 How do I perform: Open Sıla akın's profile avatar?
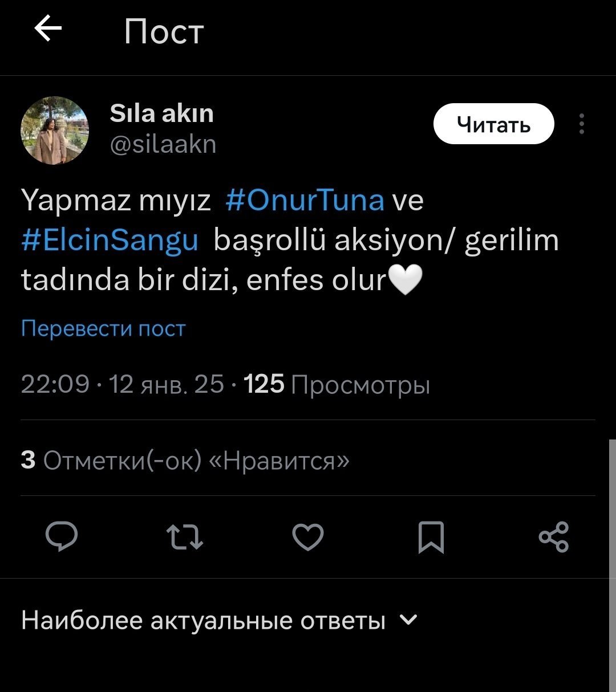(55, 130)
